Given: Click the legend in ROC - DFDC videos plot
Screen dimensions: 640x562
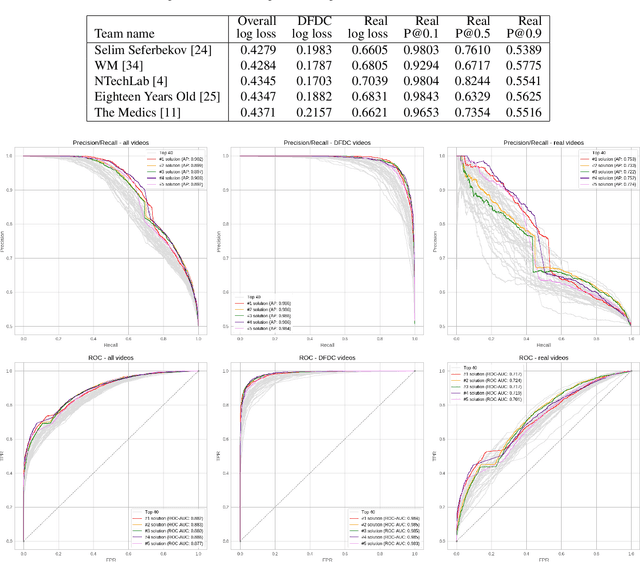Looking at the screenshot, I should [x=379, y=528].
